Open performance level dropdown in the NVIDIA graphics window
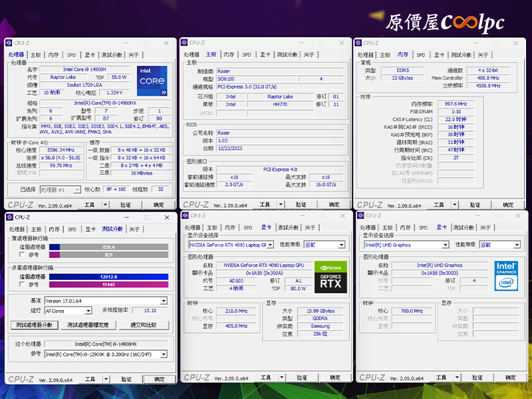Viewport: 532px width, 399px height. [x=325, y=245]
